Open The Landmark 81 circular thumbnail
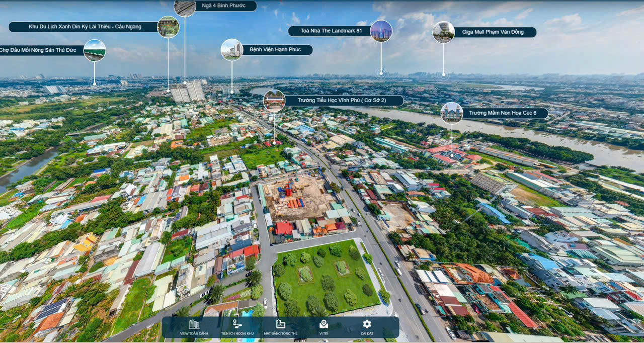644x343 pixels. [x=381, y=31]
